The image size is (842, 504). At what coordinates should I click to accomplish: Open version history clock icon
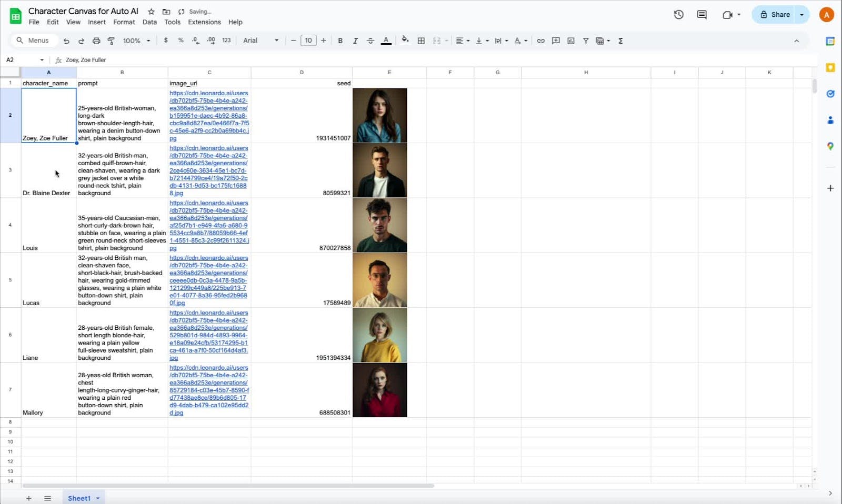tap(678, 15)
